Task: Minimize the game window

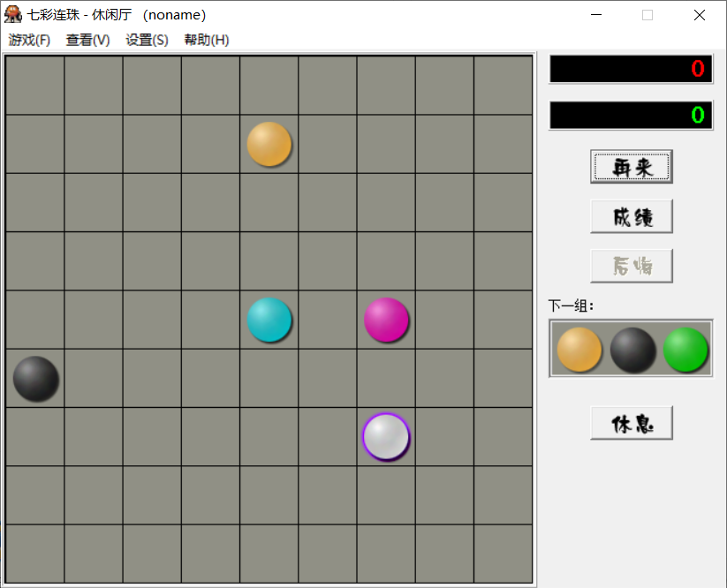Action: pos(596,15)
